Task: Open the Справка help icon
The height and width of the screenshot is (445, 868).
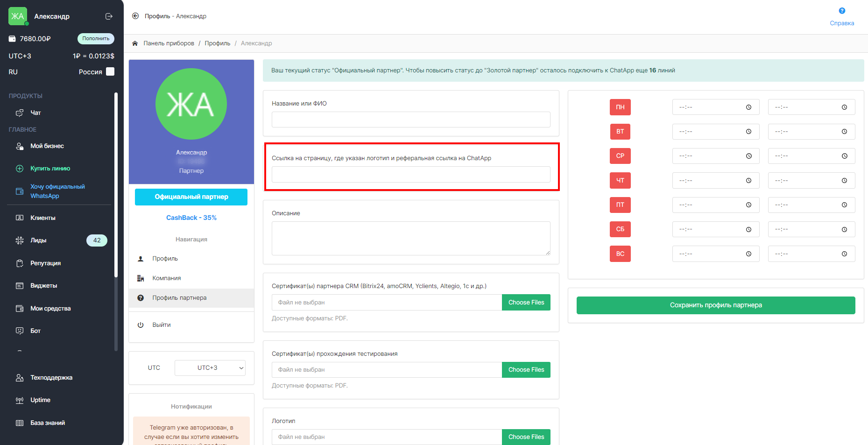Action: [x=841, y=11]
